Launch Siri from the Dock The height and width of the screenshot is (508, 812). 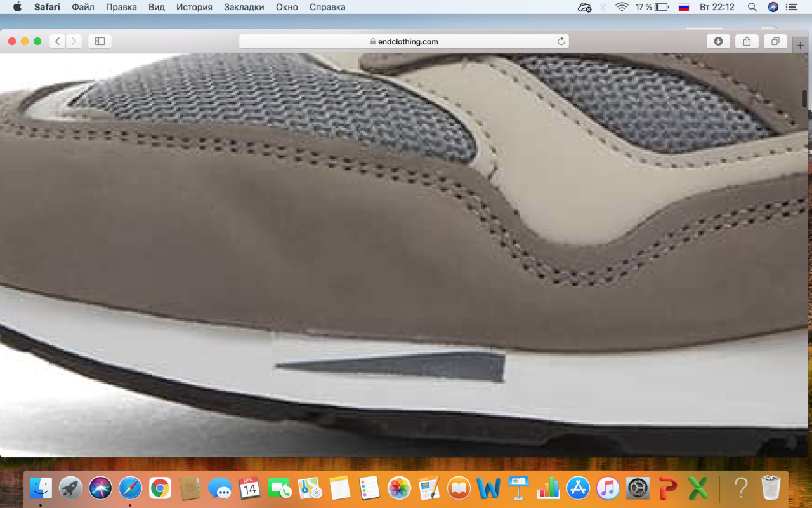[x=100, y=488]
